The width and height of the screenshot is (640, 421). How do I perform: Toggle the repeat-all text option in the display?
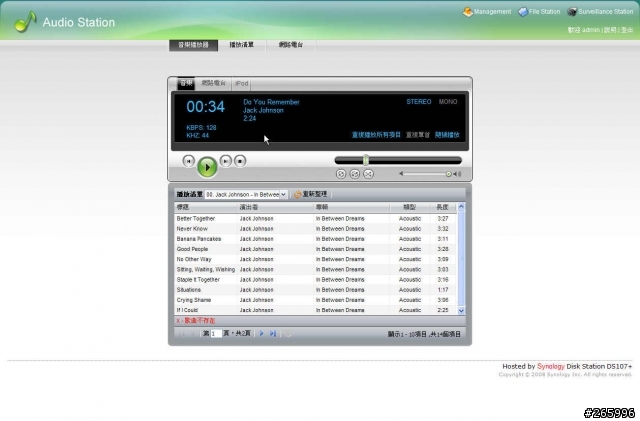pyautogui.click(x=376, y=135)
